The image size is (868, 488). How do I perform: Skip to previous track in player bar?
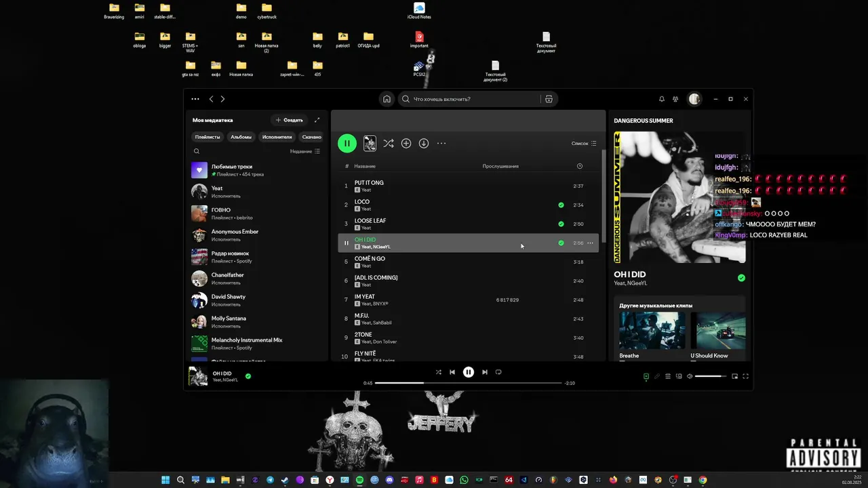point(452,372)
